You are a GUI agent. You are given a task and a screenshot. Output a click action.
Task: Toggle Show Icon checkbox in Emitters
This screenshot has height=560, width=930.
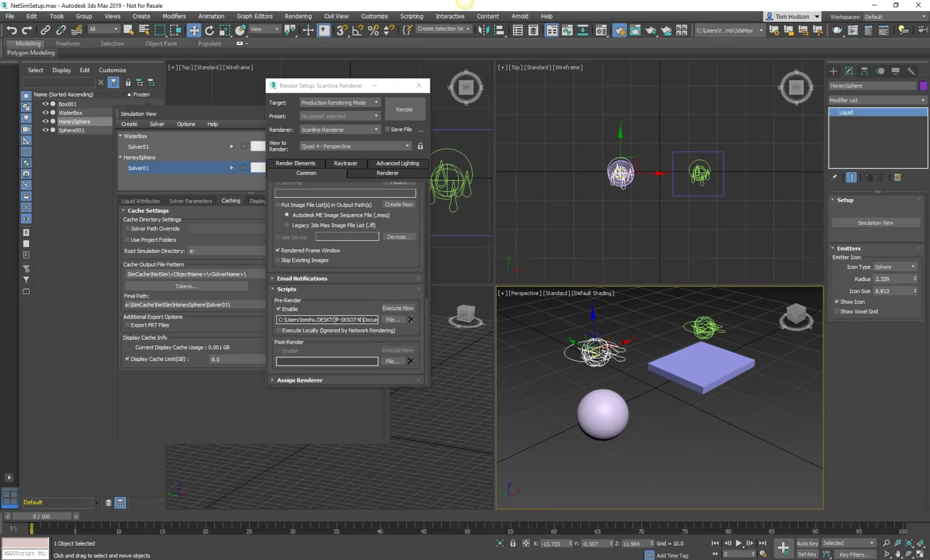click(837, 301)
